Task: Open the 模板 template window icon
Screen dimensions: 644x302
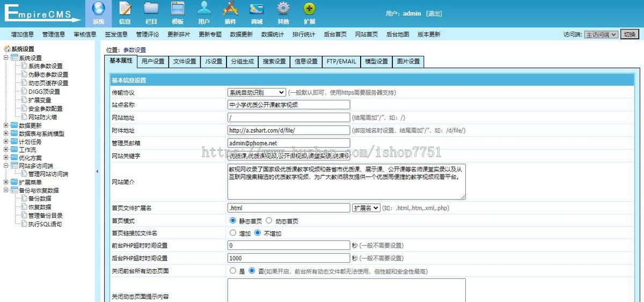Action: coord(178,9)
